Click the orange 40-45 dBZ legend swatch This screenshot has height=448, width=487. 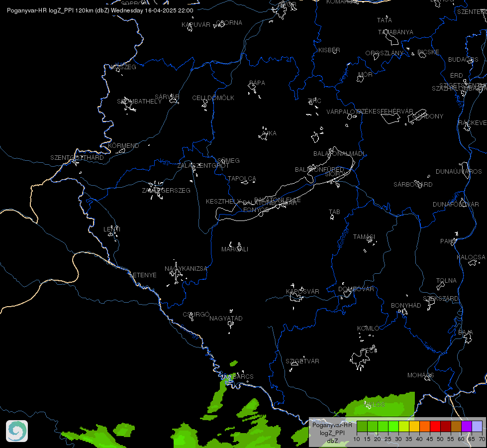[425, 426]
